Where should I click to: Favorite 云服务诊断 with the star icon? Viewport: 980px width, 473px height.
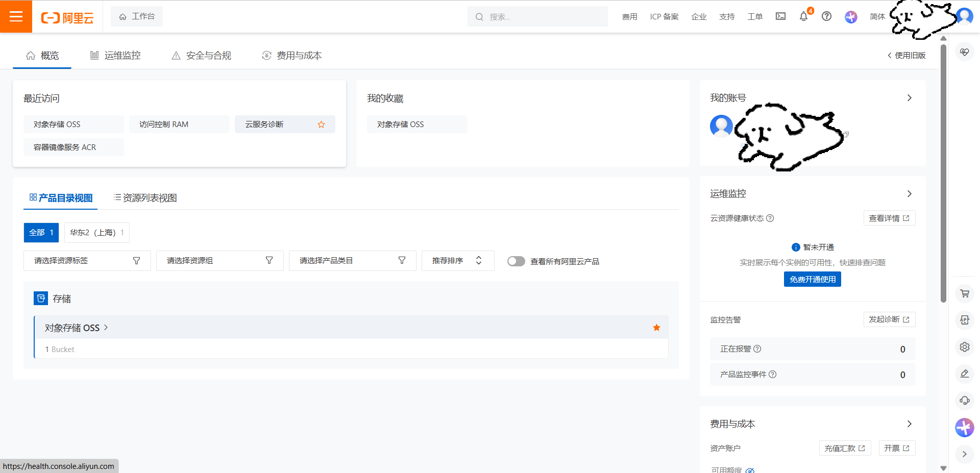[x=321, y=125]
